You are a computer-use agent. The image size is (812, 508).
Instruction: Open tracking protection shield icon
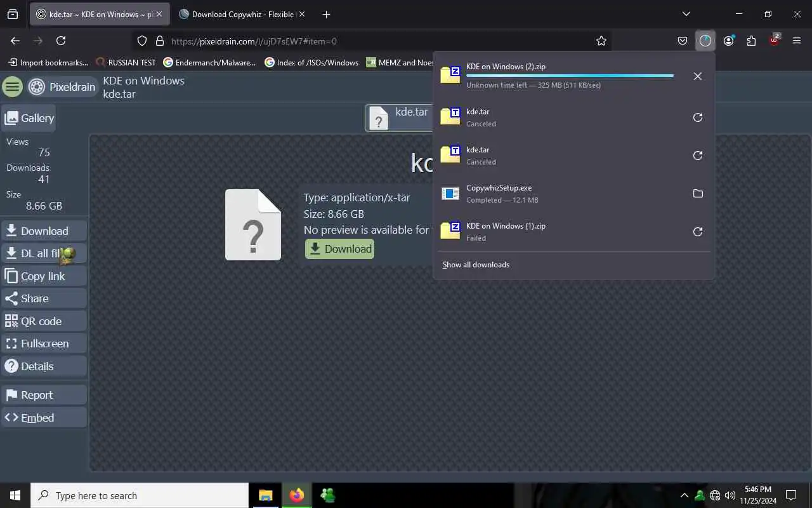[x=142, y=41]
